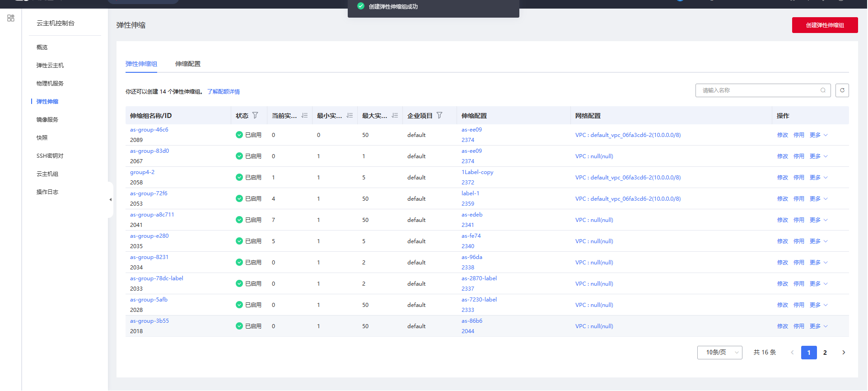Open 镜像服务 in the sidebar menu
The width and height of the screenshot is (868, 391).
pos(47,120)
